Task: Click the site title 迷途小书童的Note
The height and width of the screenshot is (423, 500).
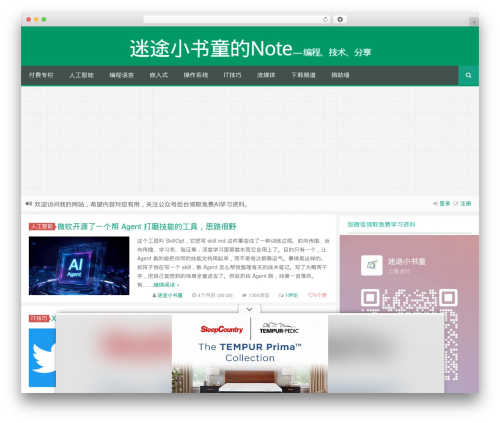Action: click(x=211, y=49)
